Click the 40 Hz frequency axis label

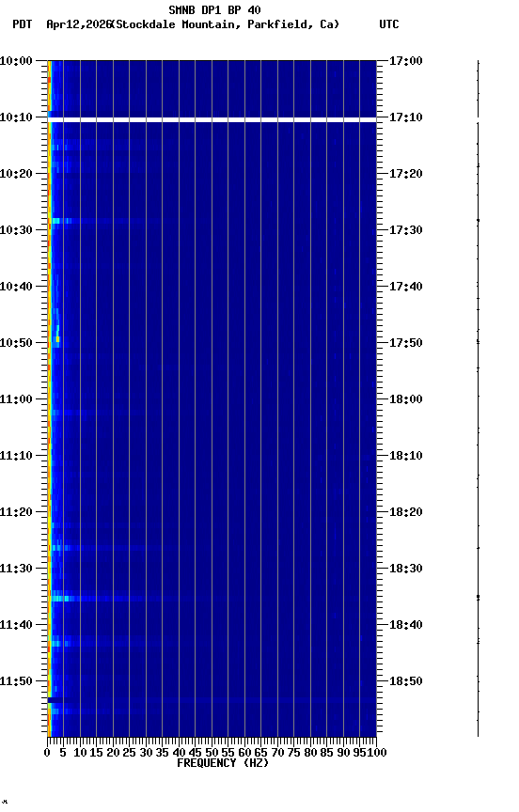[179, 753]
